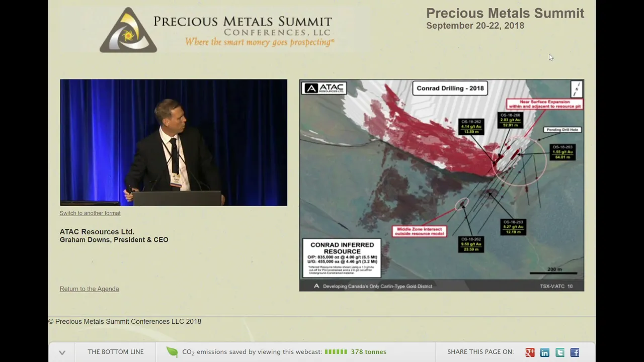
Task: Click "TSX-V:ATC 10" slide footer text
Action: point(556,286)
